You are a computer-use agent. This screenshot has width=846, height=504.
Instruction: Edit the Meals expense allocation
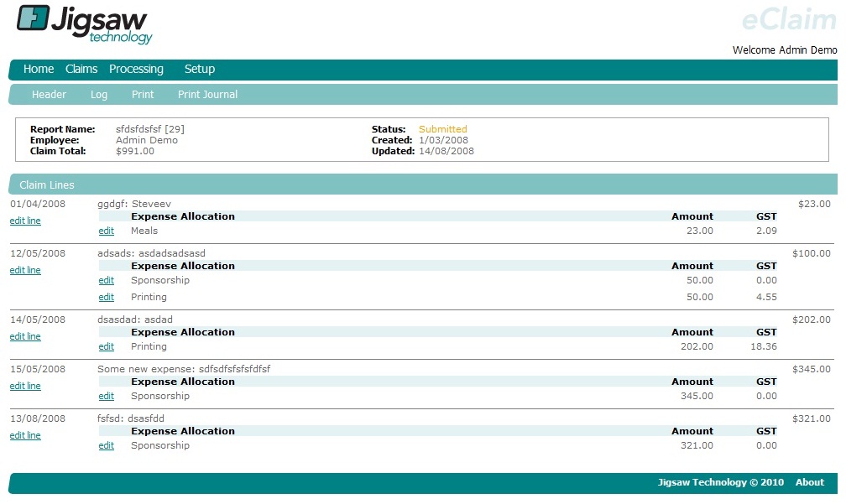point(106,231)
